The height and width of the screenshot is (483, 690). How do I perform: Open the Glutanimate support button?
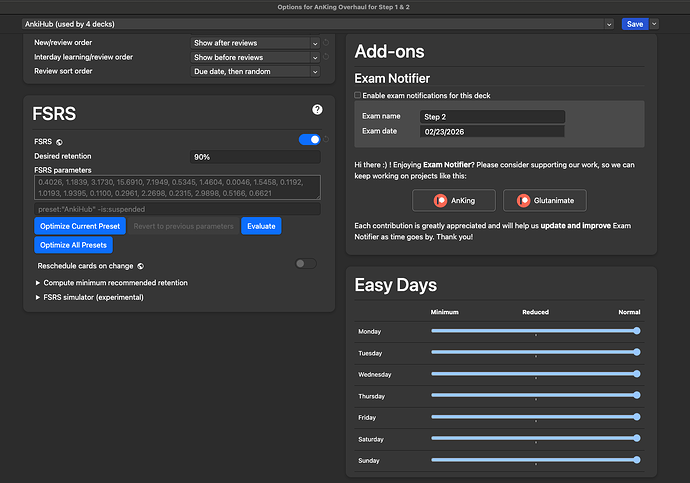(x=545, y=201)
